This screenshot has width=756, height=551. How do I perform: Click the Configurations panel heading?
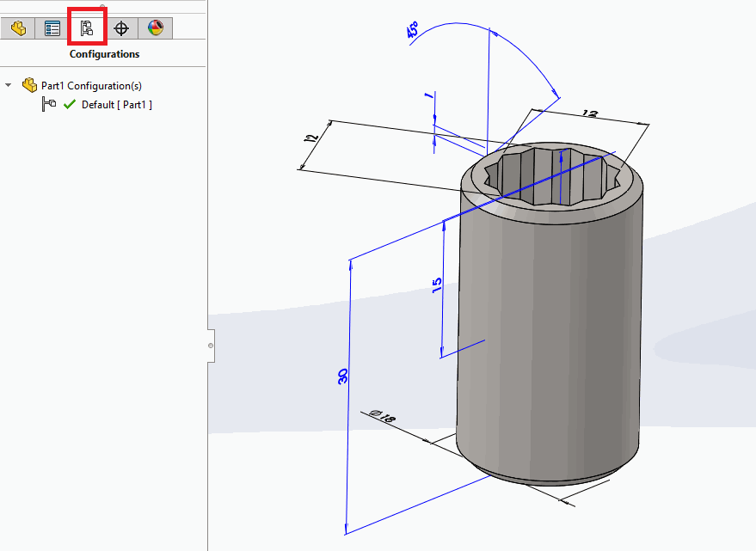(104, 54)
